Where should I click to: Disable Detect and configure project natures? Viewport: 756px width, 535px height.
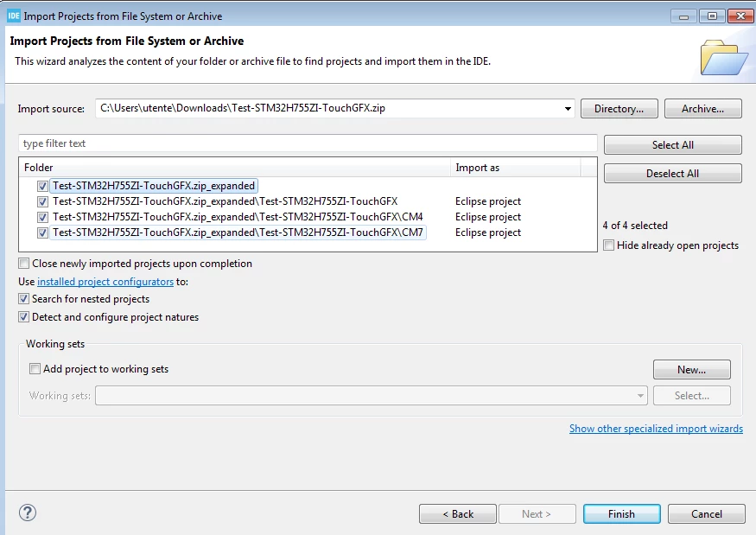click(23, 317)
